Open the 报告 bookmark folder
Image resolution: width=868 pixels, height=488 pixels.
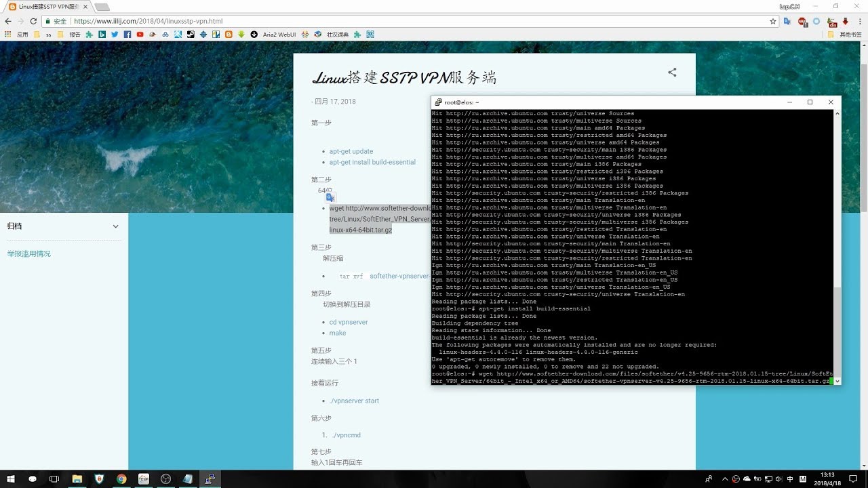(x=69, y=34)
